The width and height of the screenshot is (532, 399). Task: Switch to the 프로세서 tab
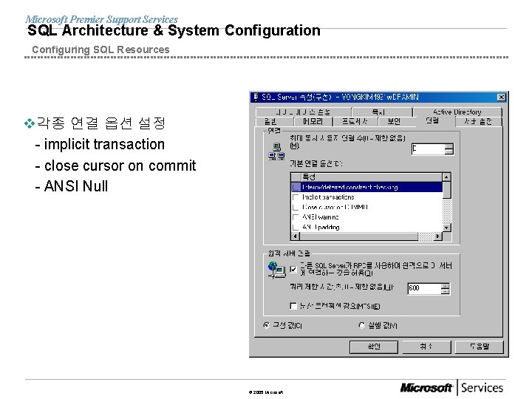(x=355, y=121)
